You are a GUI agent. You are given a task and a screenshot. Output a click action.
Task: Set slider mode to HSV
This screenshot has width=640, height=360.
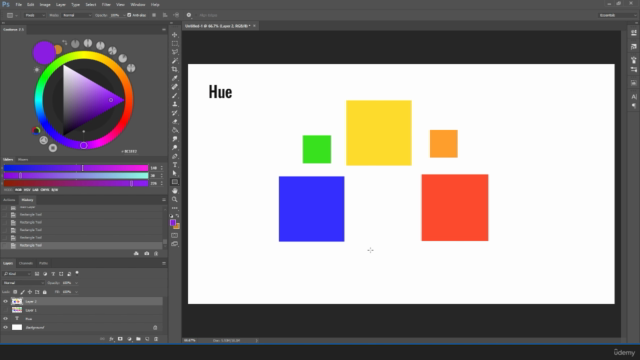pyautogui.click(x=27, y=190)
